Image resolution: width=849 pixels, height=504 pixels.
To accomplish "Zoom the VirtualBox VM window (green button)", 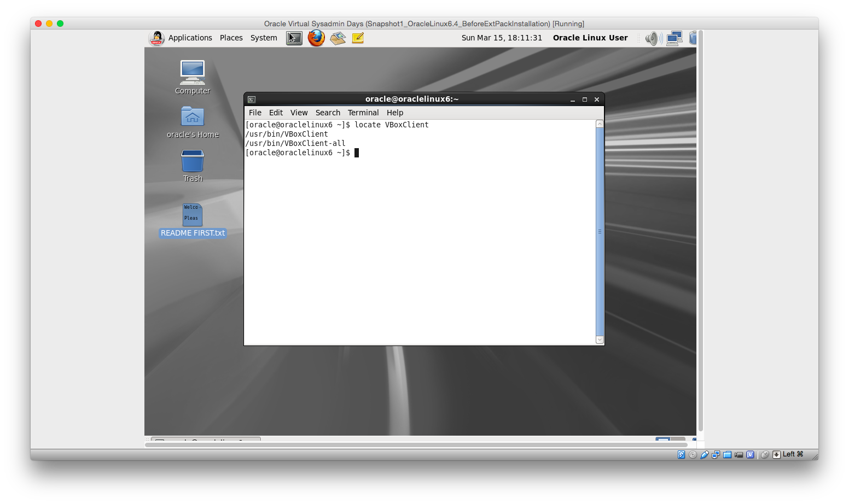I will pos(60,24).
